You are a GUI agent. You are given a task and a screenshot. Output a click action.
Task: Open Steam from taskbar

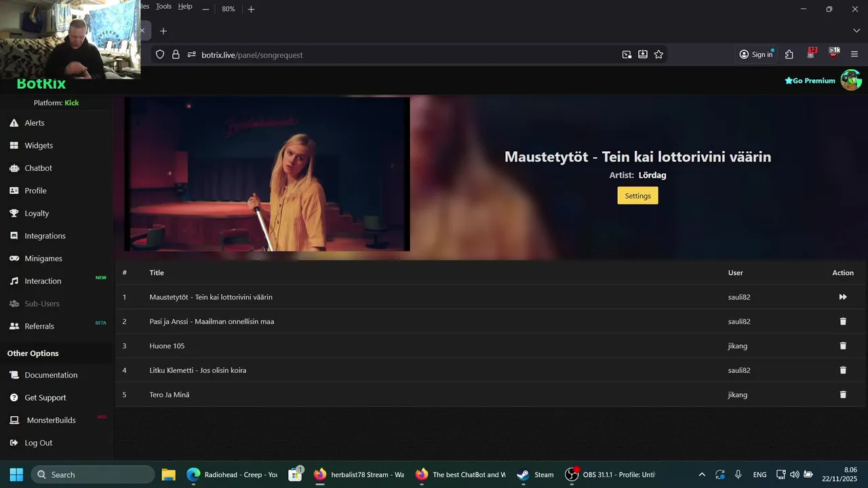click(536, 474)
